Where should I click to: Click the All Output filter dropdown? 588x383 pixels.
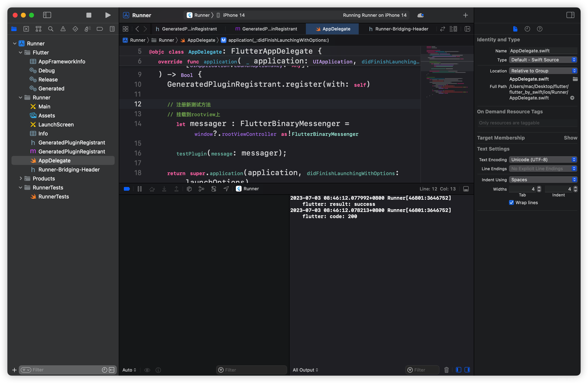click(x=305, y=370)
